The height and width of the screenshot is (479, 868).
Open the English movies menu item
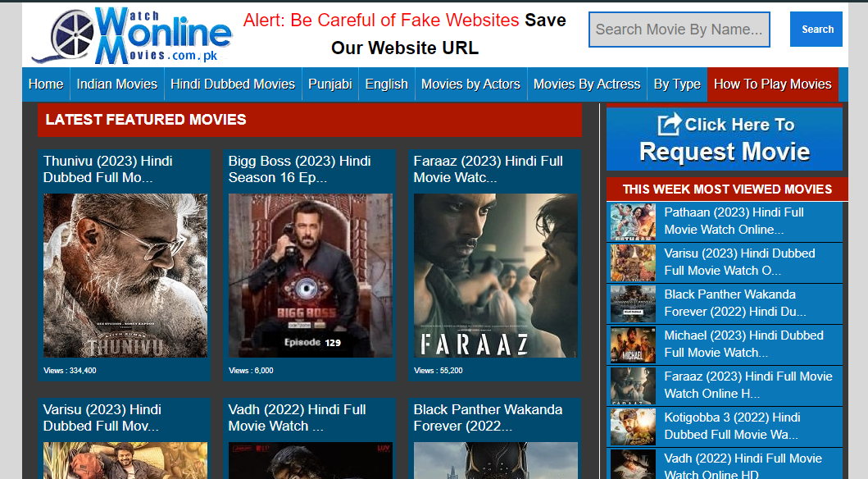(386, 84)
